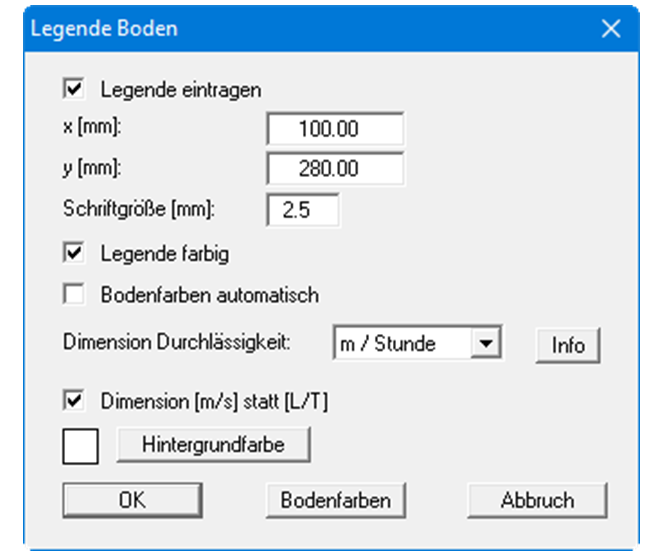Open the Bodenfarben settings

pos(335,500)
